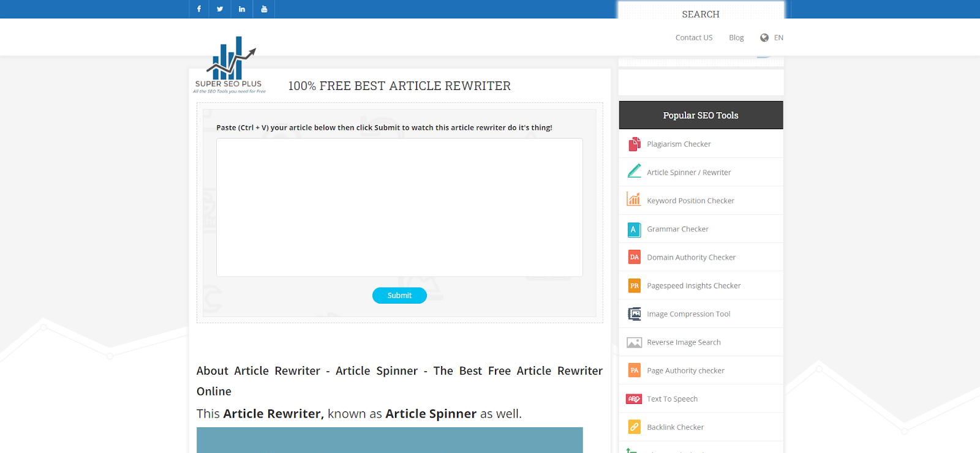The height and width of the screenshot is (453, 980).
Task: Open the EN language selector
Action: point(778,37)
